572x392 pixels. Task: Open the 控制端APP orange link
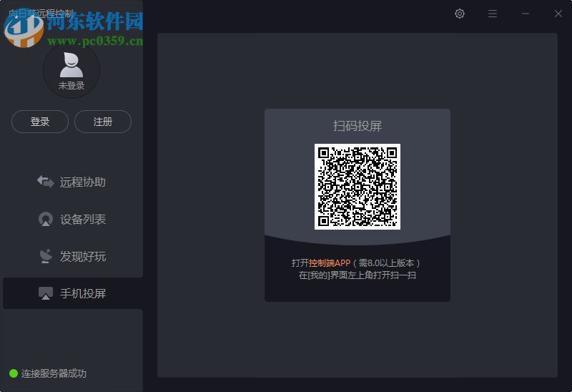[x=330, y=263]
